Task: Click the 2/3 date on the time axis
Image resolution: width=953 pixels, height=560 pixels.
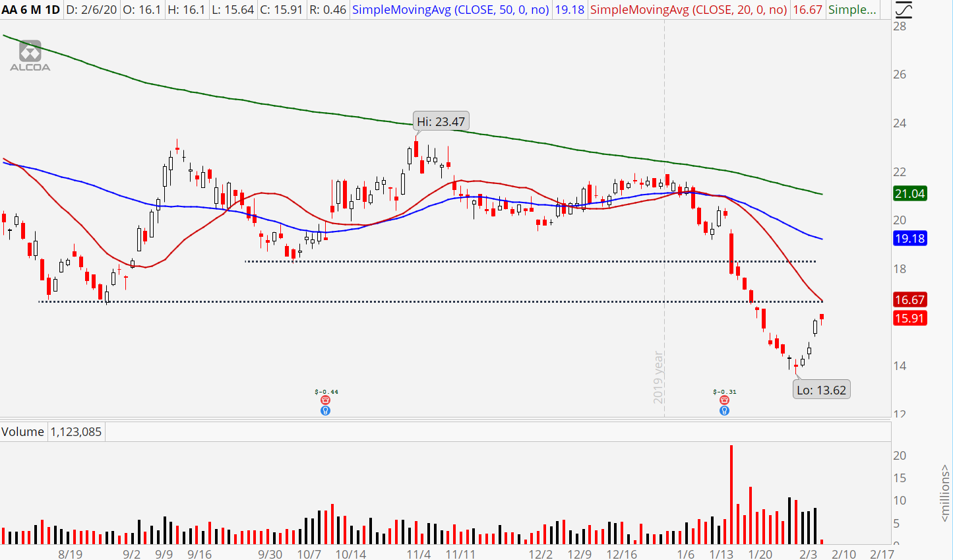Action: tap(808, 554)
